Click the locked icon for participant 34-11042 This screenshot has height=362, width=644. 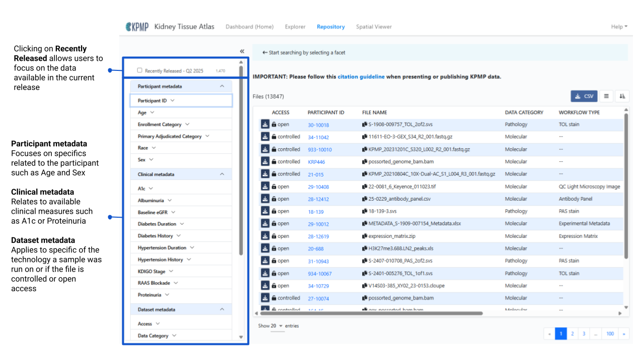click(274, 137)
